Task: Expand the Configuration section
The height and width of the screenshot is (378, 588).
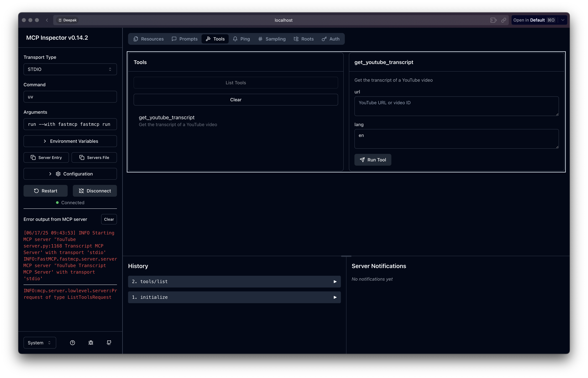Action: (x=70, y=174)
